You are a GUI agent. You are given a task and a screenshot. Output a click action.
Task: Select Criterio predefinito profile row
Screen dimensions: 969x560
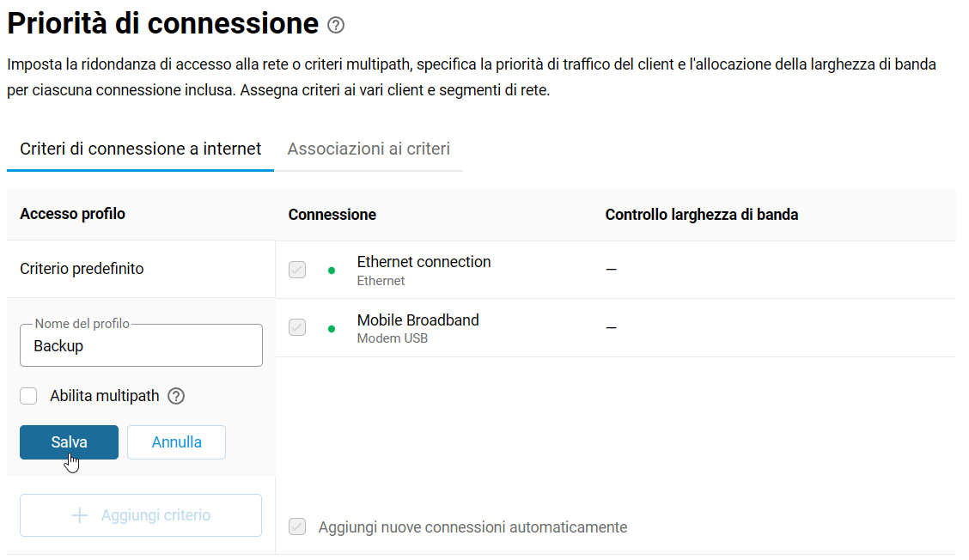(141, 269)
